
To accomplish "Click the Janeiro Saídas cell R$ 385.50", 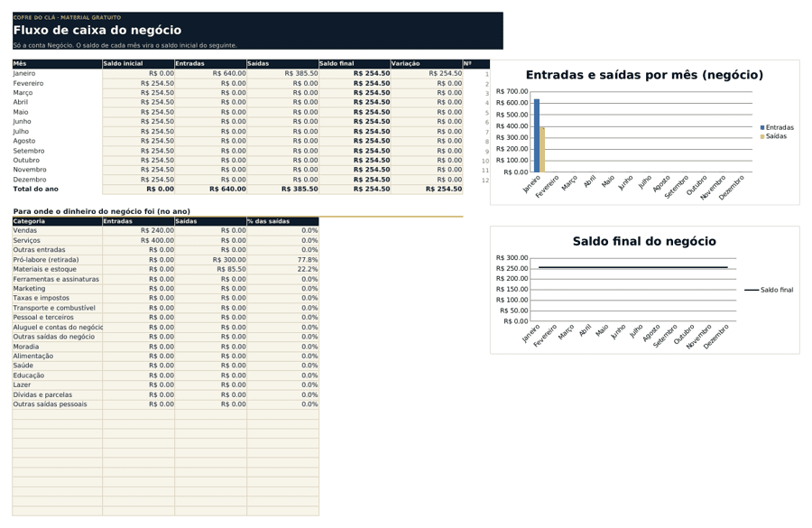I will (x=282, y=74).
